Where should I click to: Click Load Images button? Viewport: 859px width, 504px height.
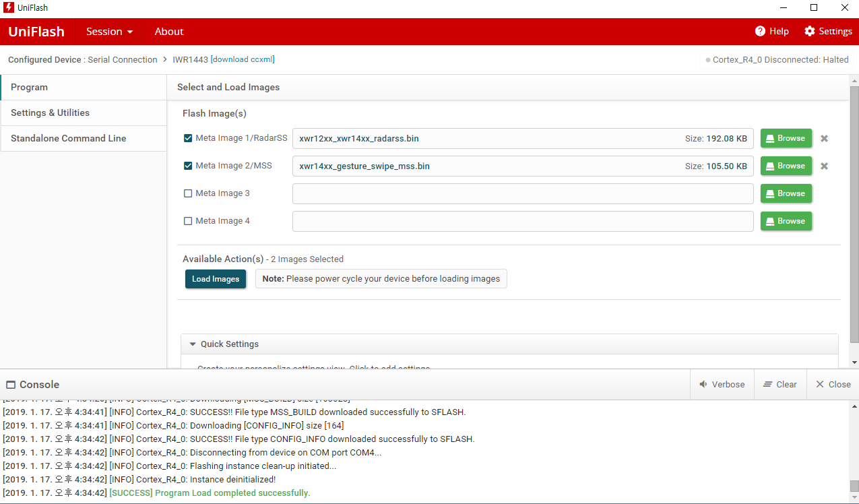(x=216, y=279)
